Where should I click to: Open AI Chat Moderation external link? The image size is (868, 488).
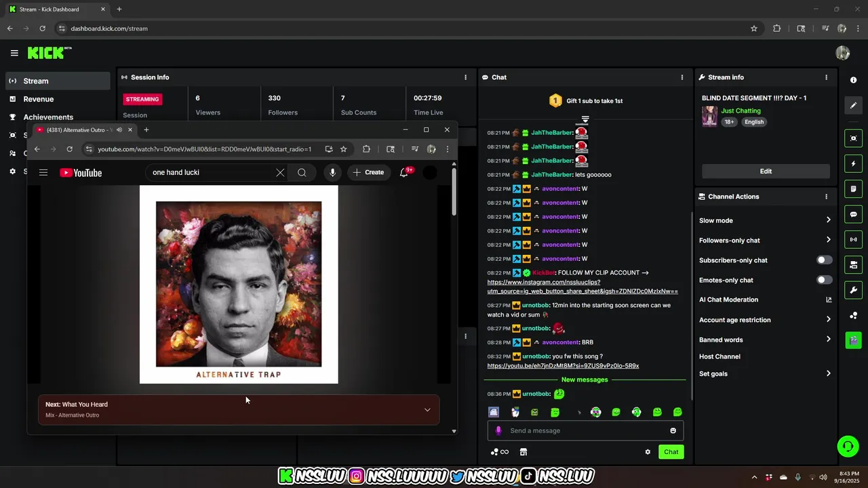829,300
